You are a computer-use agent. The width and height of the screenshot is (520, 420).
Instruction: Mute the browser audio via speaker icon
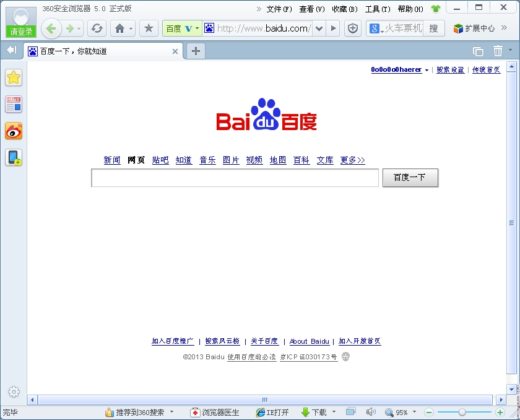(371, 411)
